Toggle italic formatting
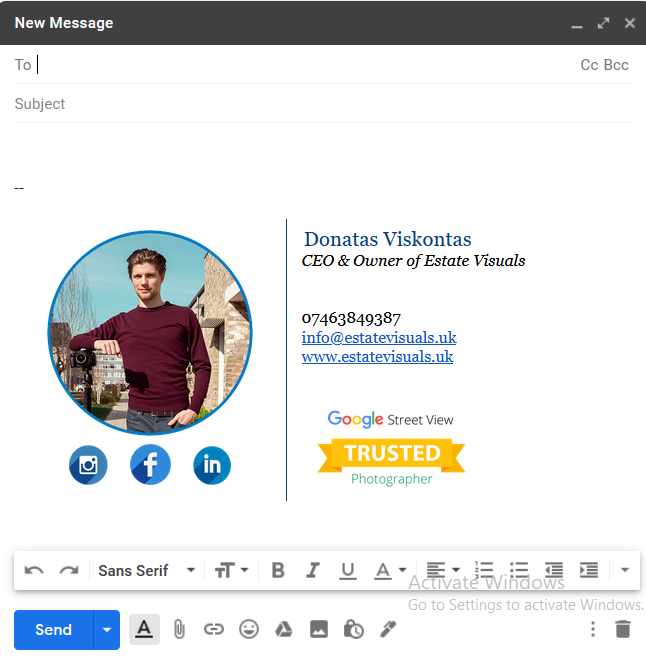The width and height of the screenshot is (646, 662). (313, 570)
